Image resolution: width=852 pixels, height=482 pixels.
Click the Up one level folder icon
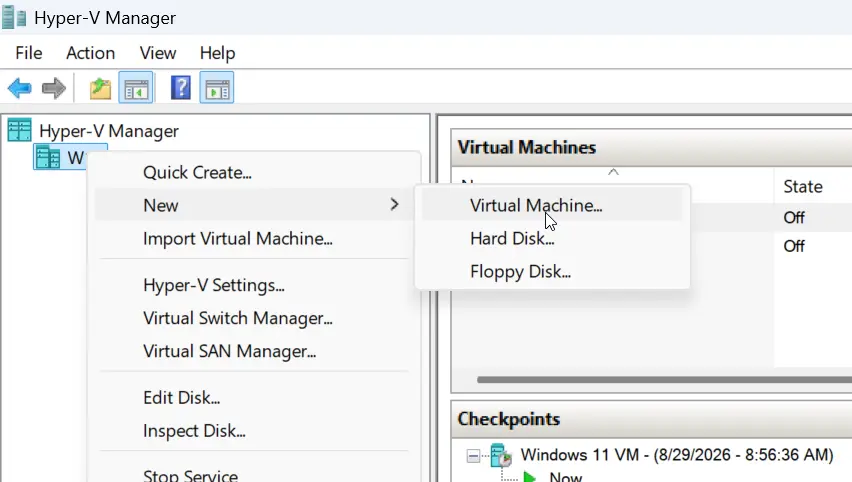pyautogui.click(x=101, y=88)
